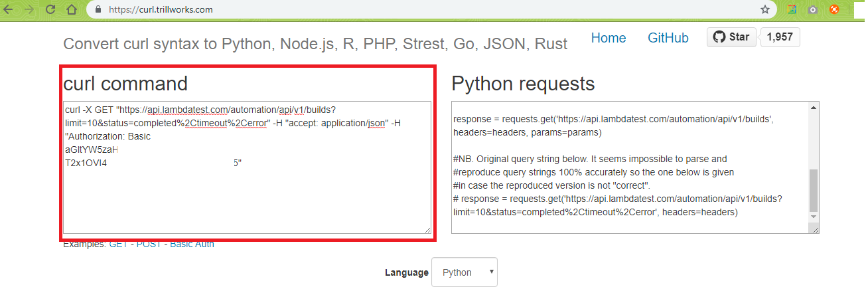The height and width of the screenshot is (291, 868).
Task: Click the 'Python requests' heading
Action: click(523, 84)
